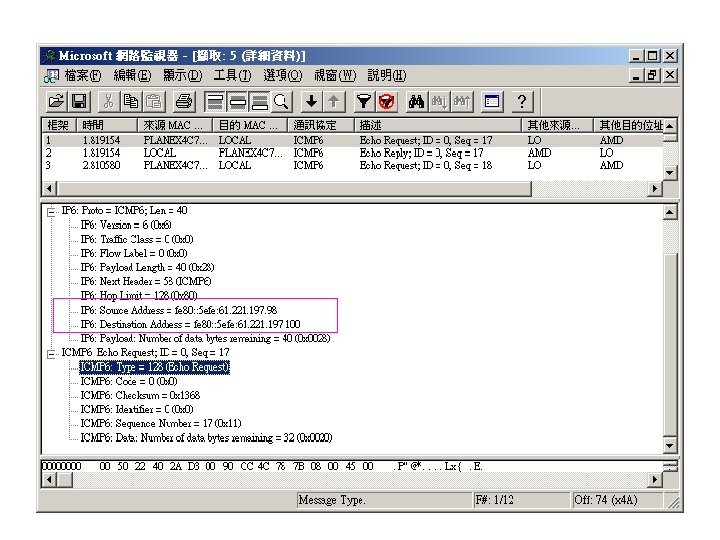
Task: Click hex pane horizontal scroll right arrow
Action: pyautogui.click(x=655, y=480)
